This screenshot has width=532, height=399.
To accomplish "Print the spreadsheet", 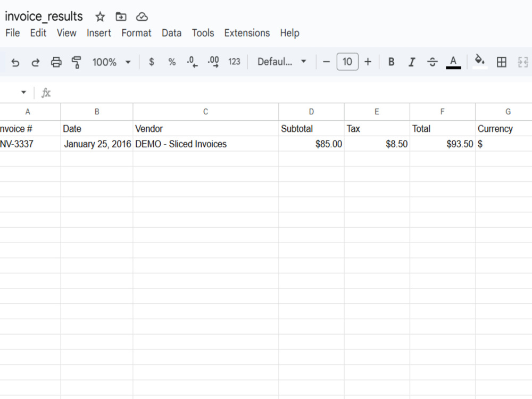I will [56, 62].
